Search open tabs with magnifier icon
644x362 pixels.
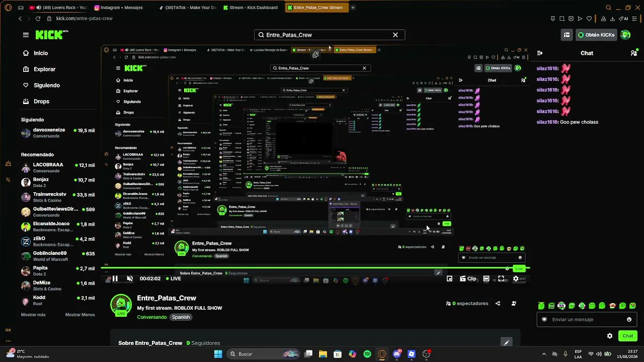point(608,8)
